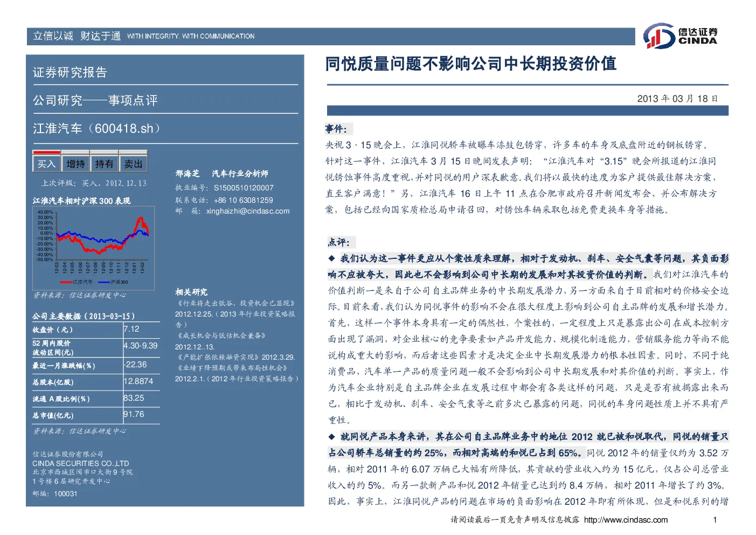The image size is (756, 535).
Task: Click the page number 1 in footer
Action: [x=715, y=520]
